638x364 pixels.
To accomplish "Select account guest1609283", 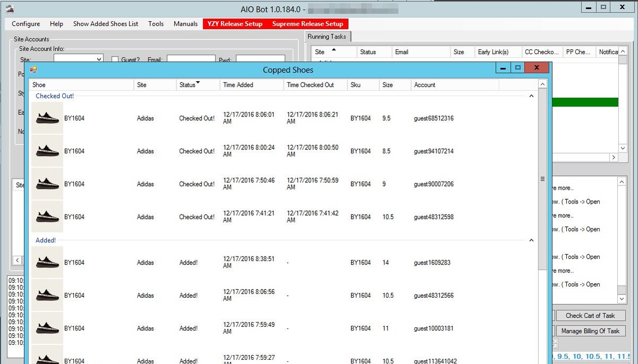I will point(432,263).
